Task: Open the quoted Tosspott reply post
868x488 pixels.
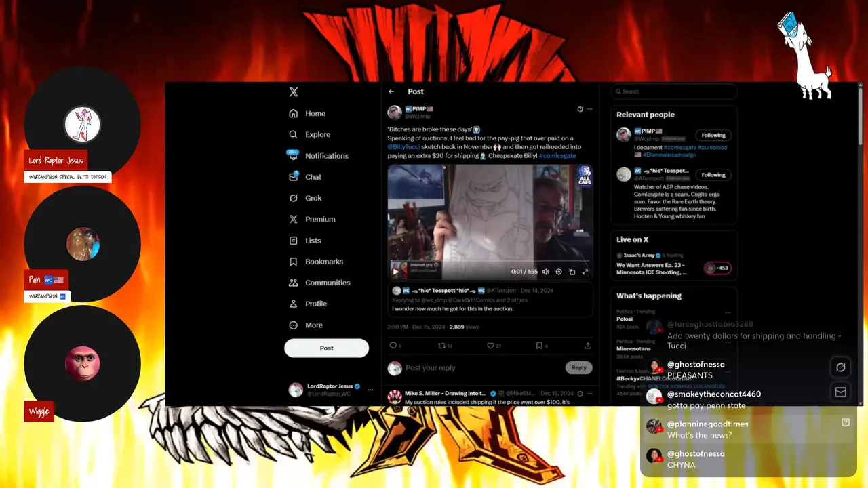Action: click(490, 299)
